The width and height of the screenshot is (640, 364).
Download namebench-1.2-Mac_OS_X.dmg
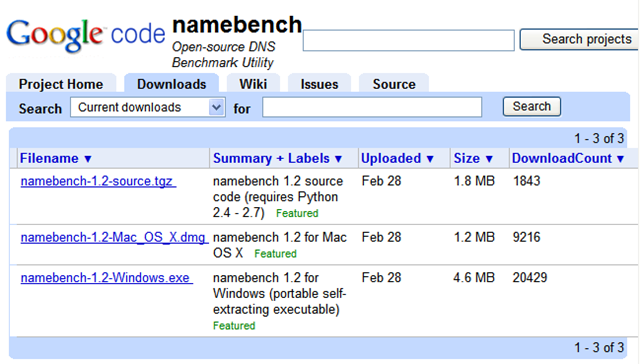(114, 237)
